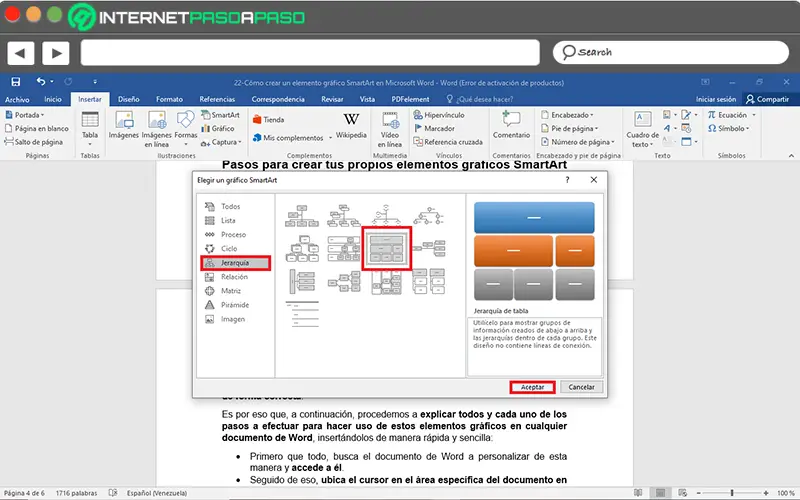Add a Marcador bookmark
Screen dimensions: 800x500
coord(434,129)
